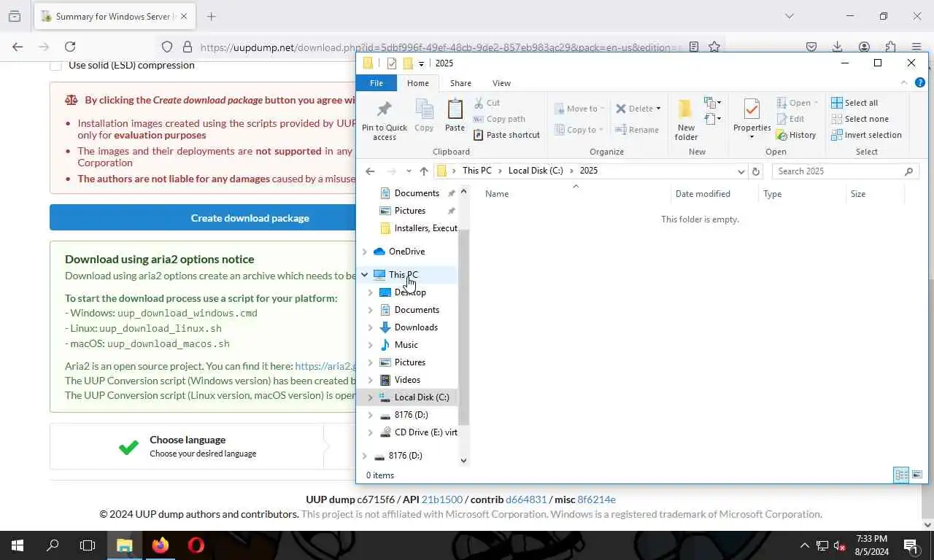Open API 21b1500 commit link
The image size is (934, 560).
coord(442,499)
